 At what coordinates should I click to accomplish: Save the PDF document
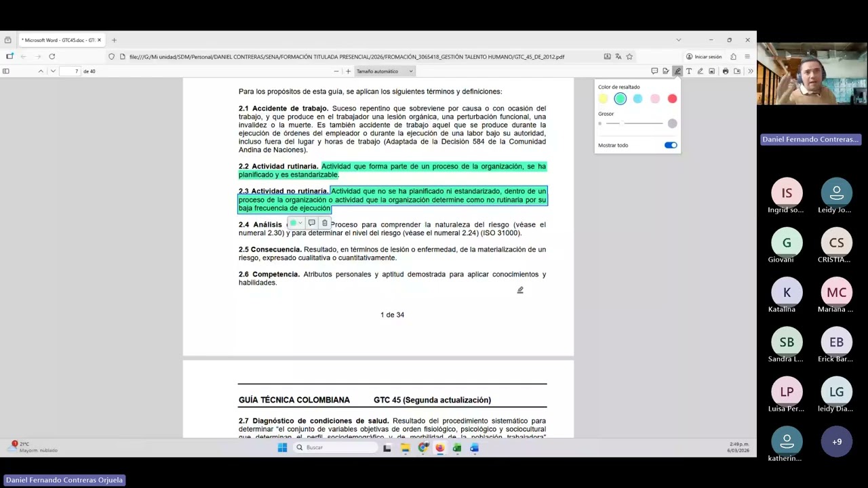tap(737, 71)
